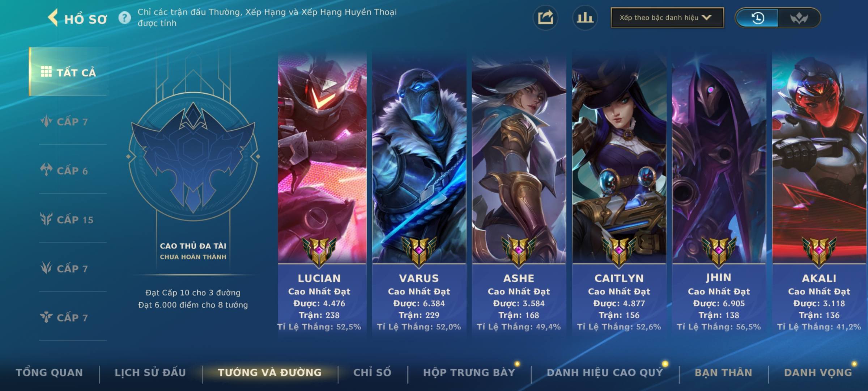Tap Jhin's mastery badge icon
This screenshot has width=868, height=391.
point(719,251)
